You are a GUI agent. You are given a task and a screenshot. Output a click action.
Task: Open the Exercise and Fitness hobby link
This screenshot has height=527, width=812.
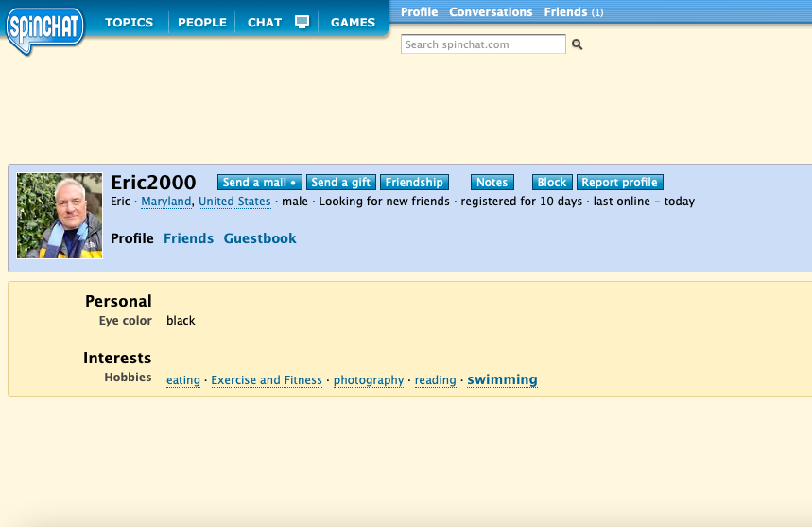coord(267,380)
